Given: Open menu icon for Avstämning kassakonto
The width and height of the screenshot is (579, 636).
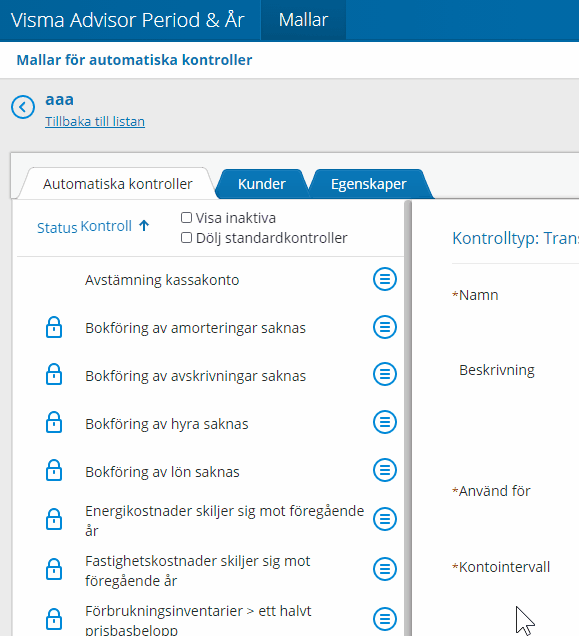Looking at the screenshot, I should point(385,279).
